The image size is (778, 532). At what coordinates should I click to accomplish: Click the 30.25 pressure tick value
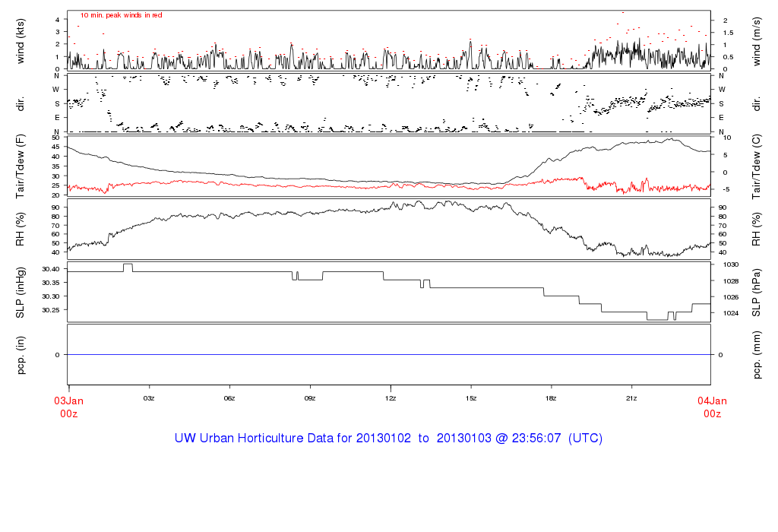pos(51,310)
